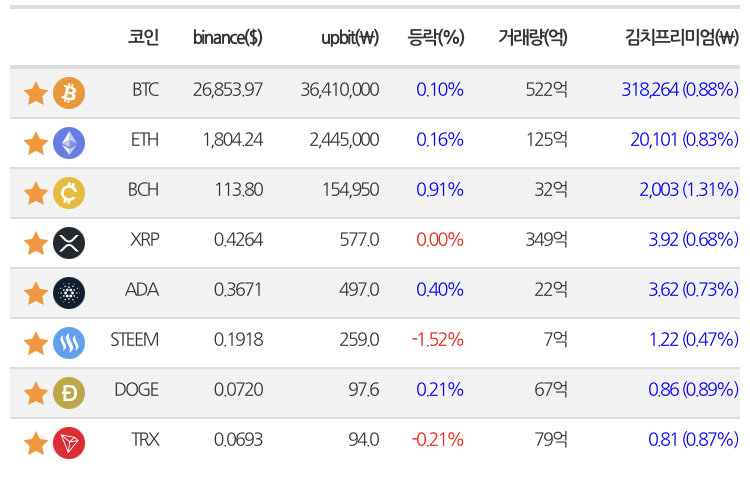Screen dimensions: 750x477
Task: Toggle favorite star for BTC
Action: tap(36, 93)
